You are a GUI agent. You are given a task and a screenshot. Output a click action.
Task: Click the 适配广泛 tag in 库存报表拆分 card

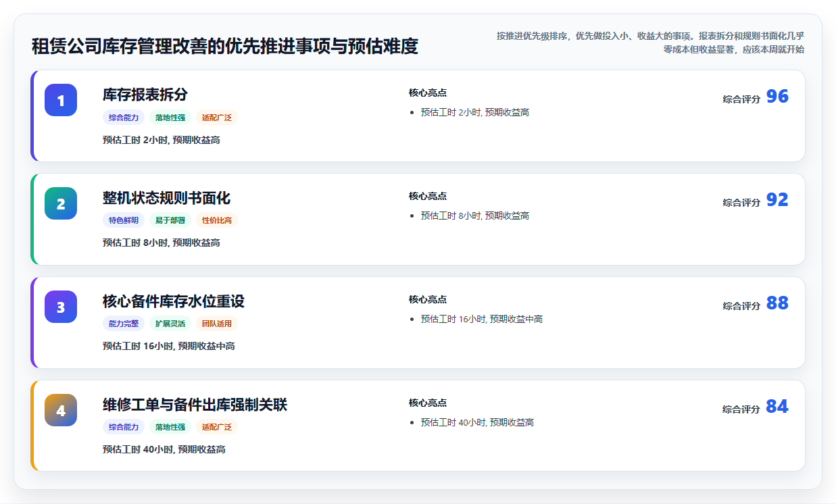[217, 118]
